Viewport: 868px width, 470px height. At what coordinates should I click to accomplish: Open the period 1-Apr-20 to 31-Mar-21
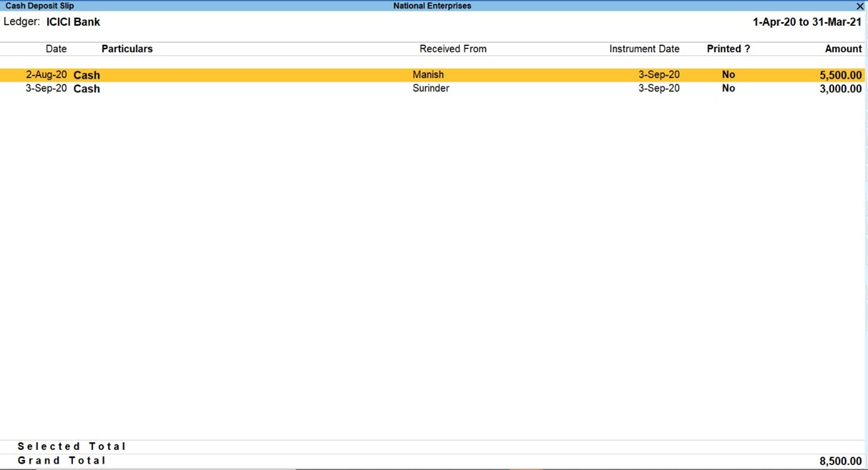click(x=808, y=21)
